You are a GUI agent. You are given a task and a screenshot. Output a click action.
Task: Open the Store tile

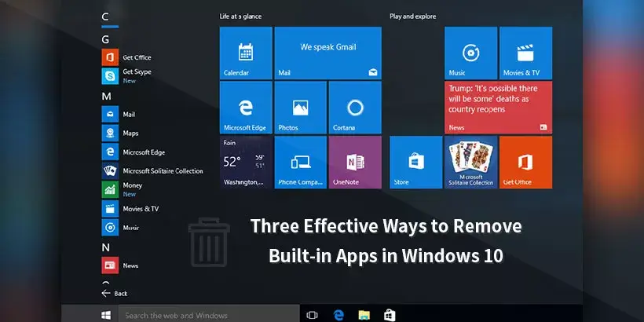pos(416,163)
